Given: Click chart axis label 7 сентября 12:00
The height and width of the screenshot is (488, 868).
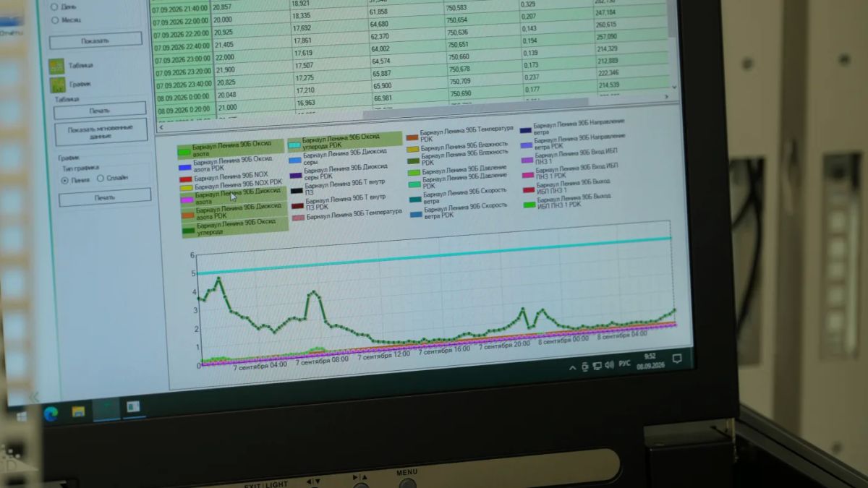Looking at the screenshot, I should pos(383,354).
